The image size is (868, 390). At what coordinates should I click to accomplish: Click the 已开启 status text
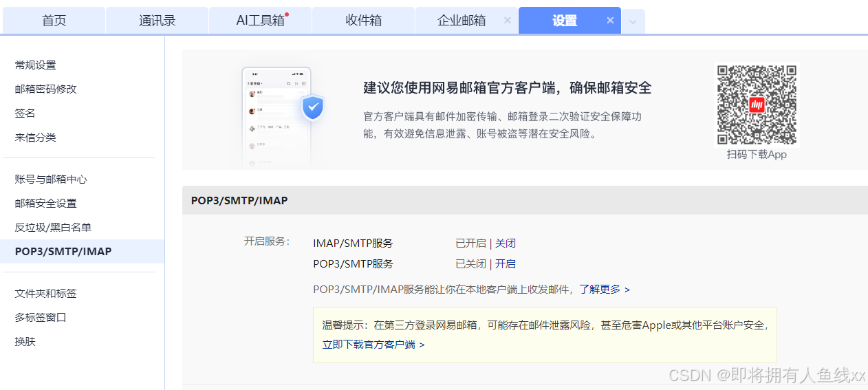tap(470, 243)
